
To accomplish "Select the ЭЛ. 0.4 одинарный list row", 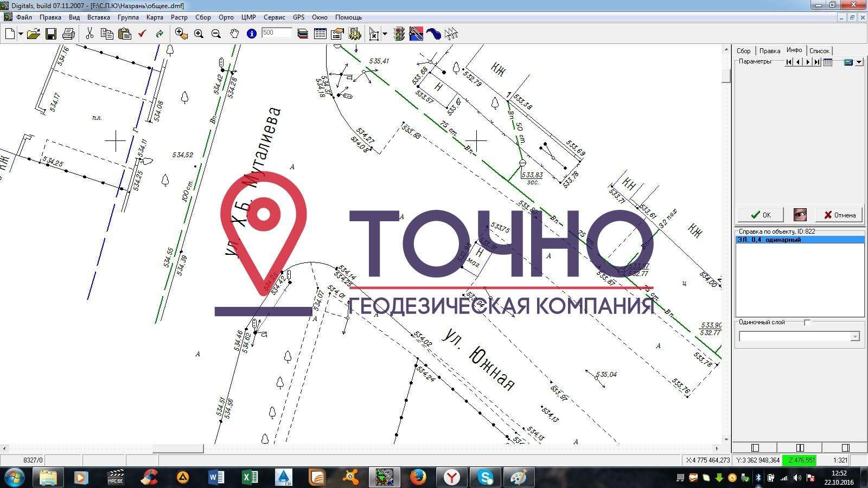I will [800, 240].
